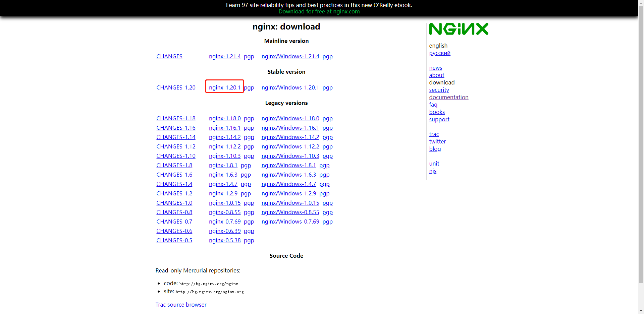The image size is (644, 314).
Task: Open the O'Reilly ebook download banner link
Action: (319, 11)
